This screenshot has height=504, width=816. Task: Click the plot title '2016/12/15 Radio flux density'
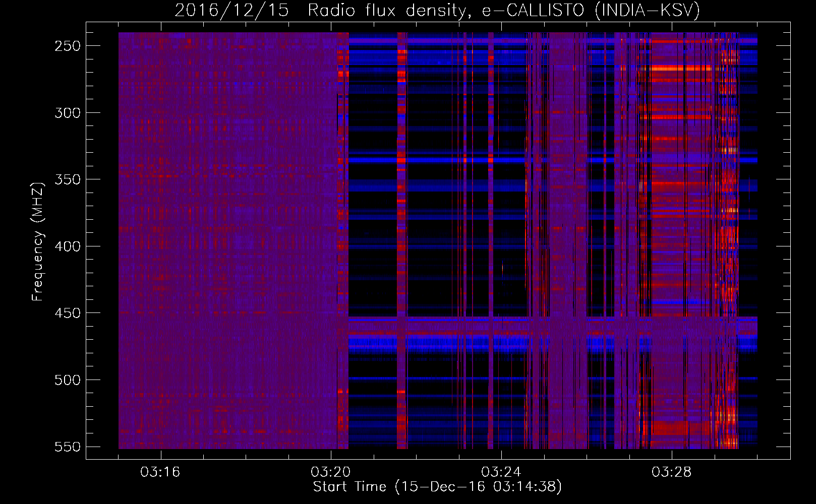[x=437, y=10]
